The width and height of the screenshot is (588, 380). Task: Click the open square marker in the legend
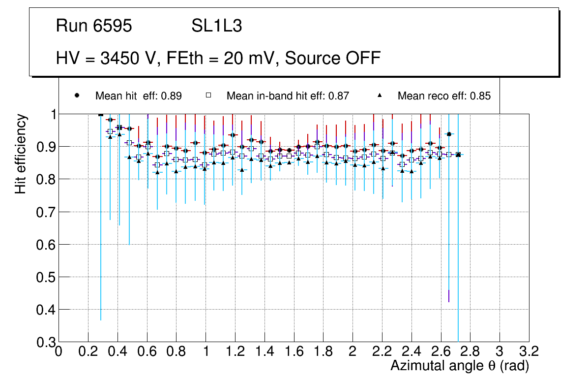(x=208, y=95)
